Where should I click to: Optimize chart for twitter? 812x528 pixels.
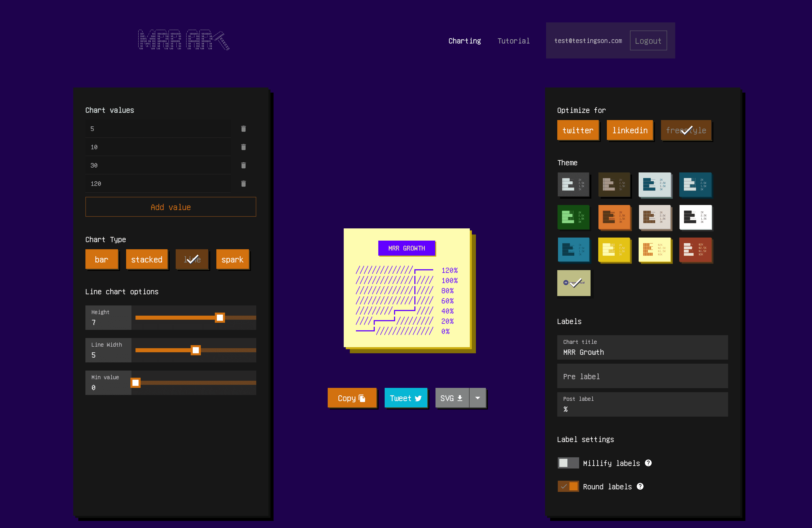[x=578, y=130]
